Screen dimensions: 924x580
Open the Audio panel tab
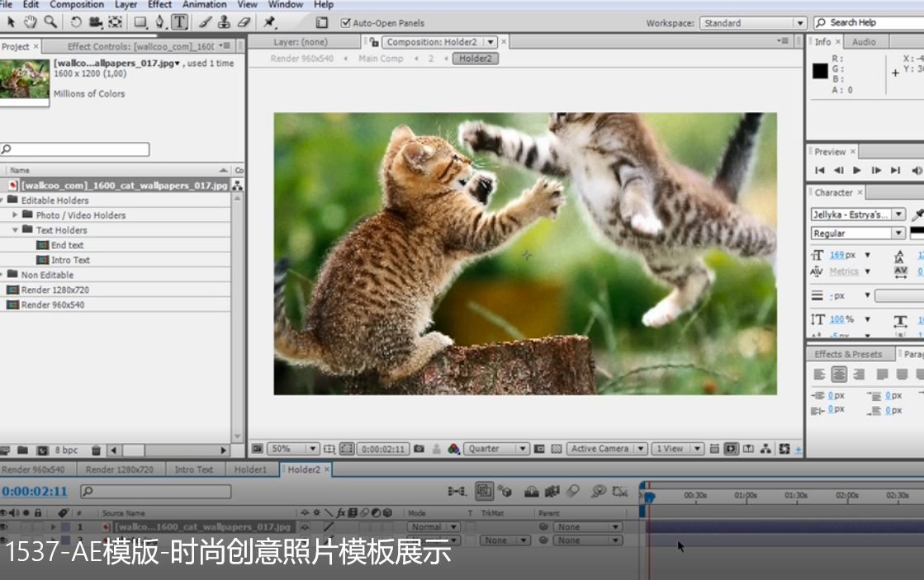(864, 42)
